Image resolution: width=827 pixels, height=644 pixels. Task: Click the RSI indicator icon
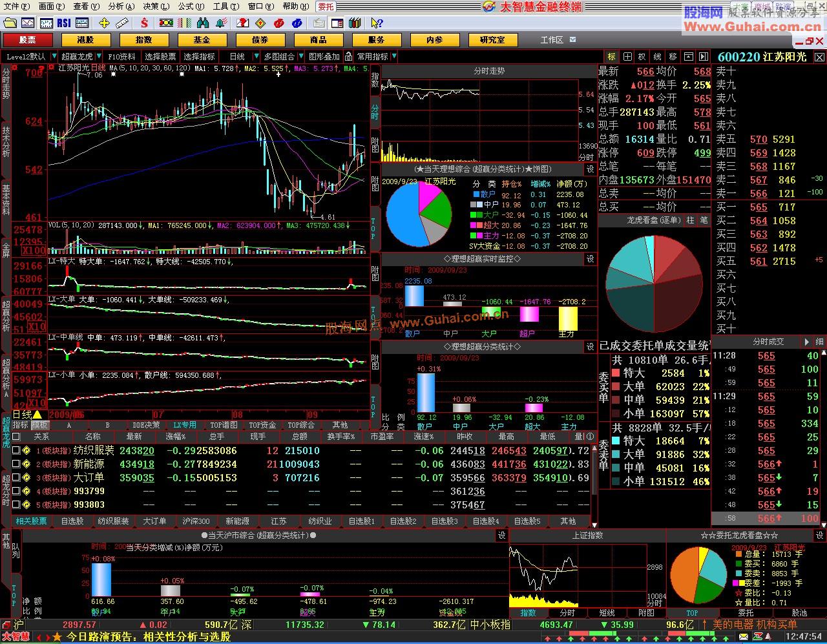click(63, 23)
